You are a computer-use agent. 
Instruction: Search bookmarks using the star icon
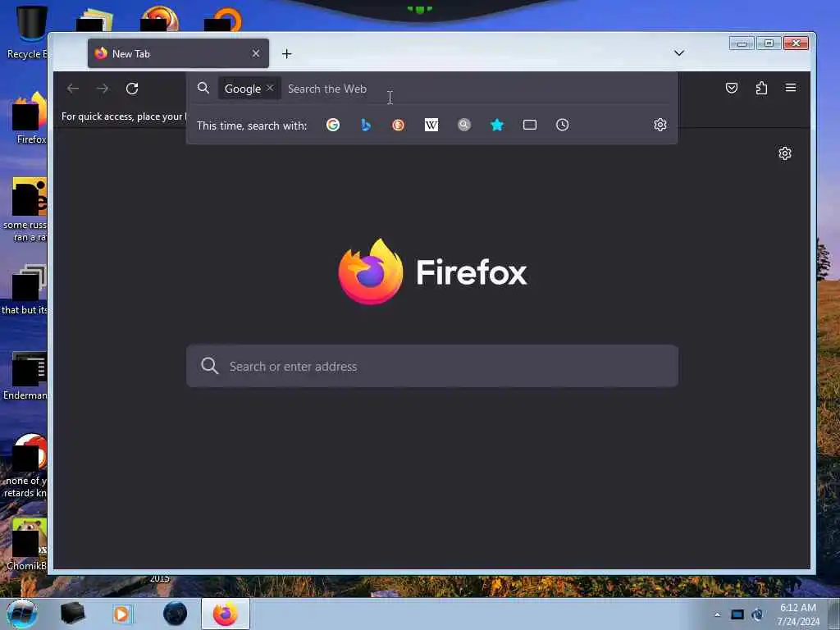coord(496,125)
